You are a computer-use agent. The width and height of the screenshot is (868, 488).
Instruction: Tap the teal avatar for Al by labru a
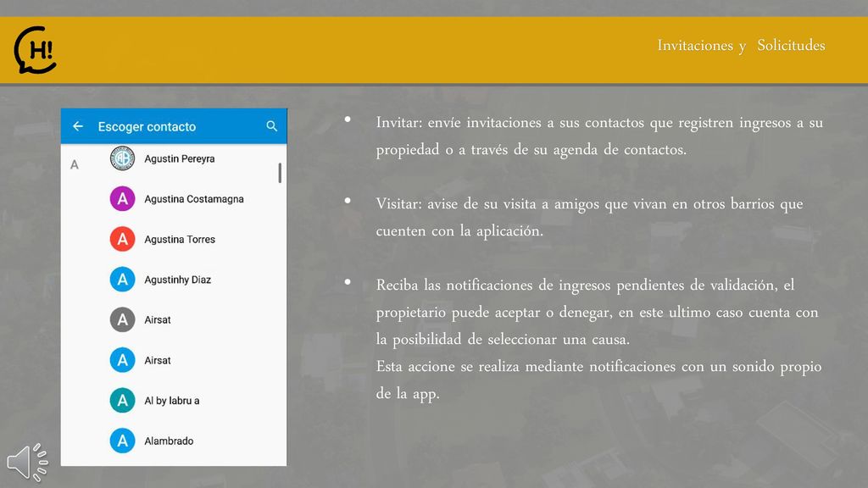pos(122,401)
